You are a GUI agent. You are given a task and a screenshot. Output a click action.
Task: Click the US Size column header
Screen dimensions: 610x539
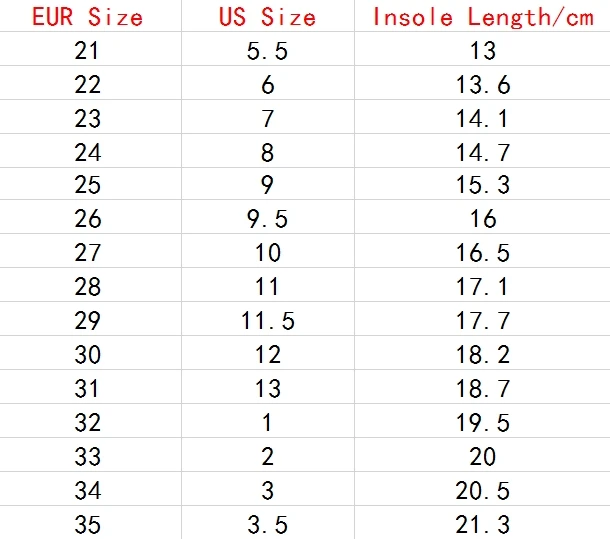pyautogui.click(x=268, y=17)
